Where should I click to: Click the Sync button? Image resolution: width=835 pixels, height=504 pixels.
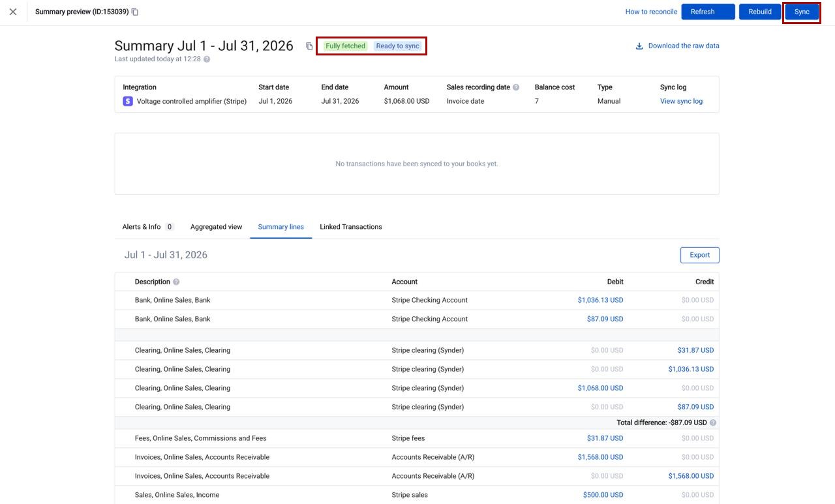(802, 12)
